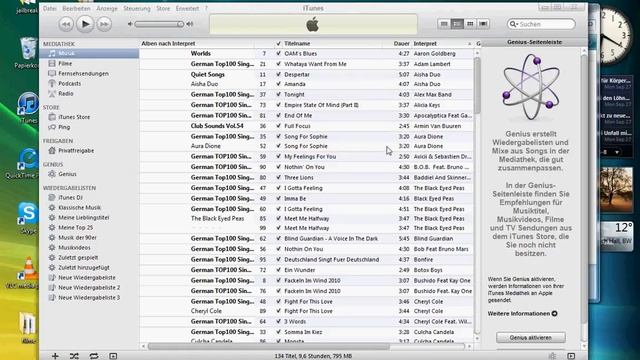This screenshot has width=640, height=360.
Task: Show or hide the artwork viewer
Action: click(x=113, y=356)
